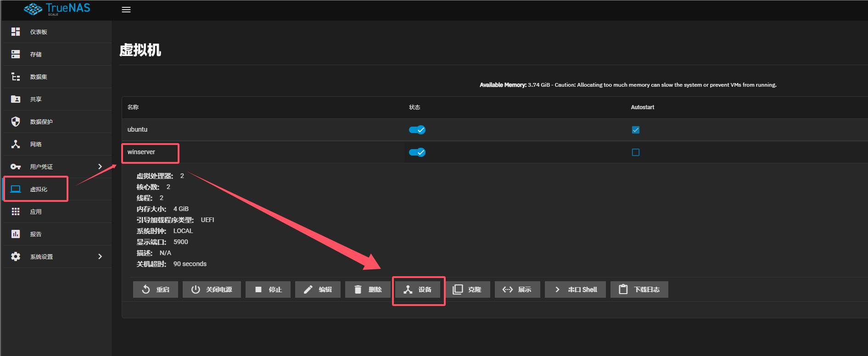Click the 网络 network icon in sidebar
The height and width of the screenshot is (356, 868).
tap(16, 144)
